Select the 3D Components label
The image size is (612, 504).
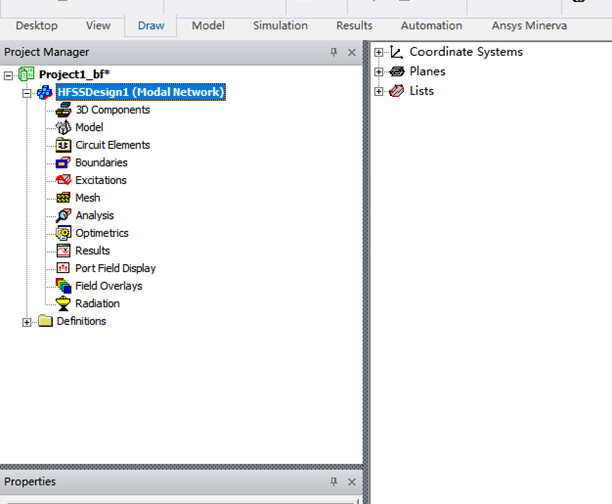point(113,110)
